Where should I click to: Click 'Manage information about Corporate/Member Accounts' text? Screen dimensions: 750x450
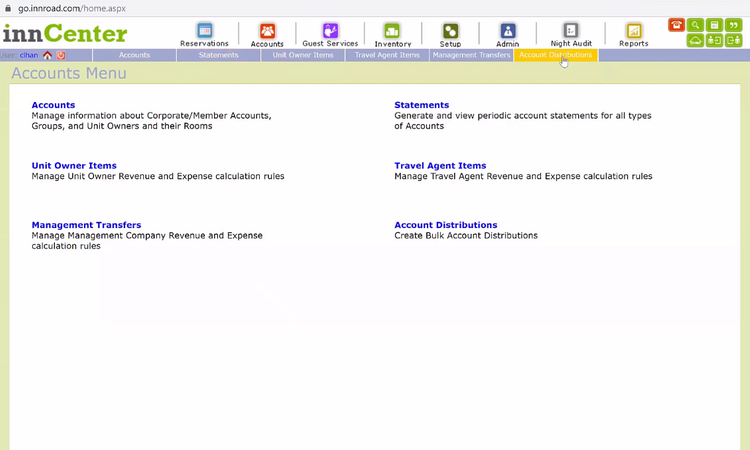coord(151,121)
